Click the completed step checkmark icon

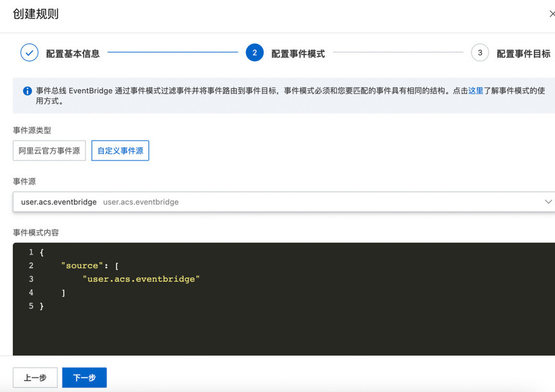[x=30, y=53]
